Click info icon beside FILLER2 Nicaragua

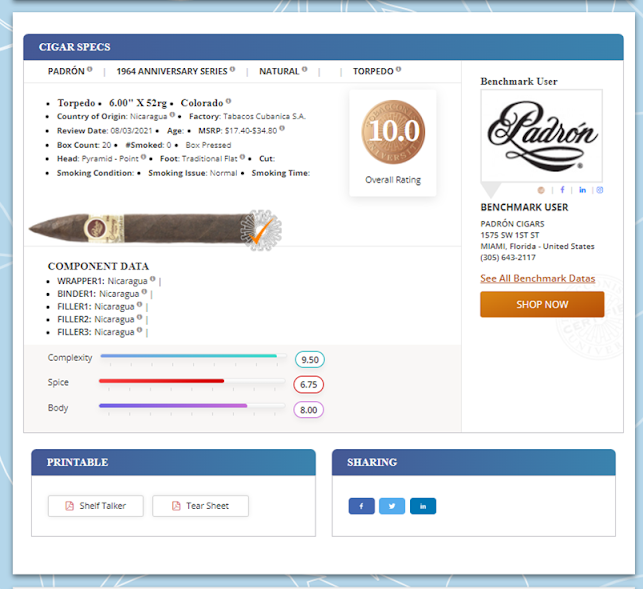(139, 317)
